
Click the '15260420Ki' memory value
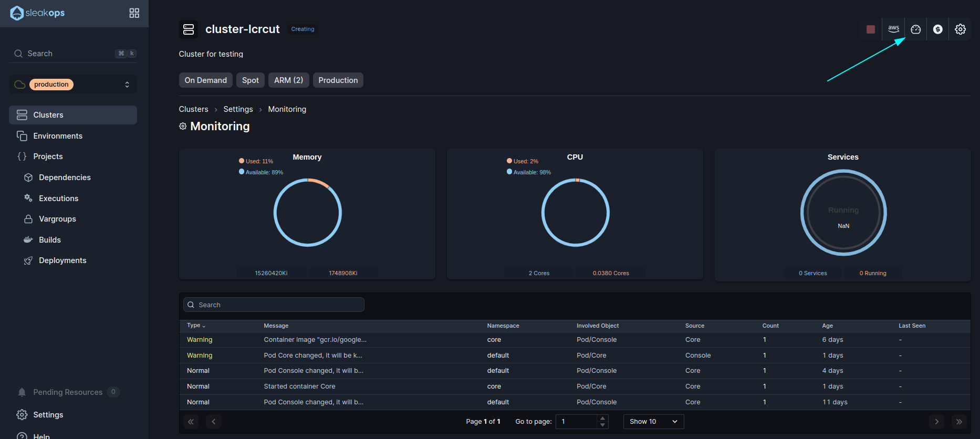tap(271, 273)
